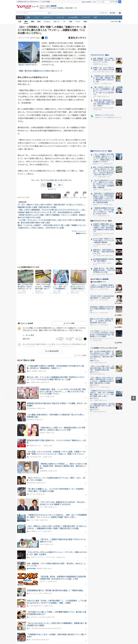Share article on X icon under headline
Viewport: 138px width, 644px height.
coord(43,38)
